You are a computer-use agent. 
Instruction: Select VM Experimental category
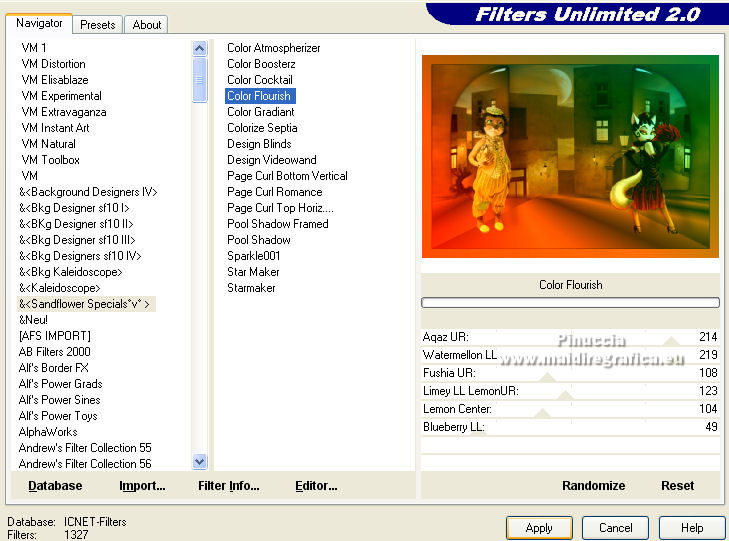[x=61, y=96]
